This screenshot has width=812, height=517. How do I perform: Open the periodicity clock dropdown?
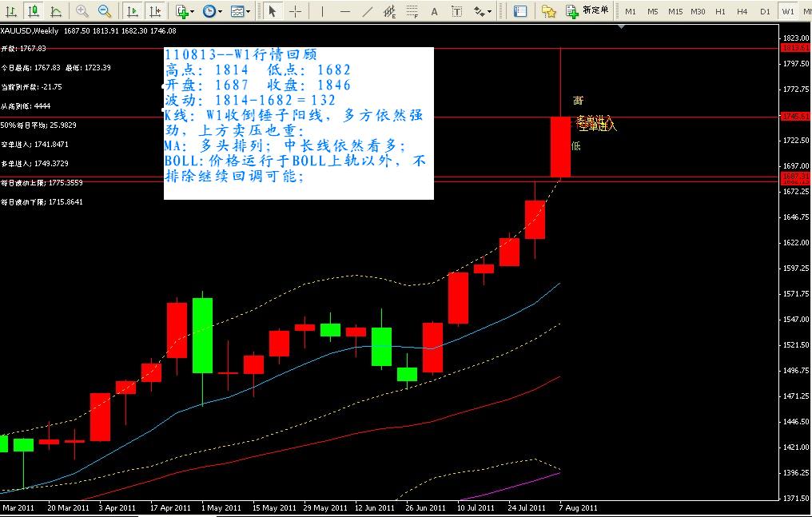click(212, 11)
